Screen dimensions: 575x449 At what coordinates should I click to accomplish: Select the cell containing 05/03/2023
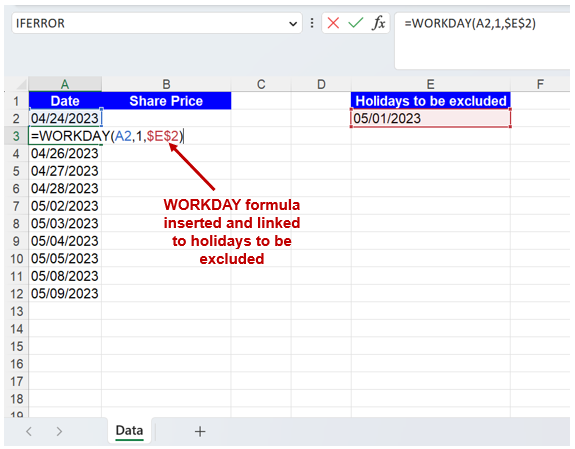65,223
